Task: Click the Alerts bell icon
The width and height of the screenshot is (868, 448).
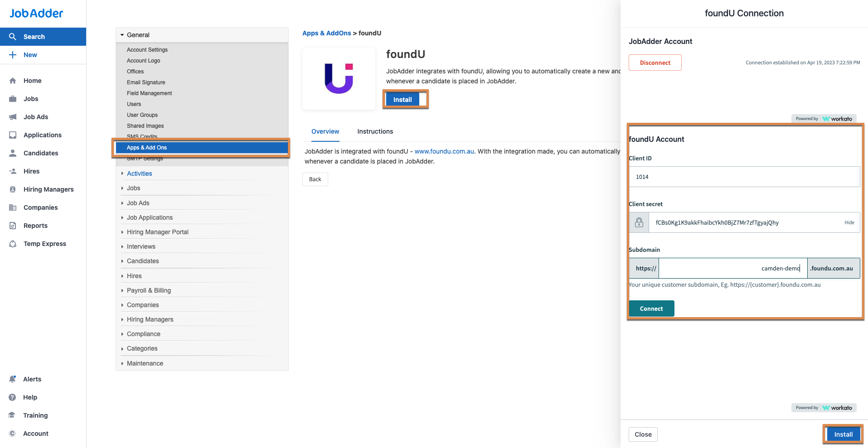Action: point(13,379)
